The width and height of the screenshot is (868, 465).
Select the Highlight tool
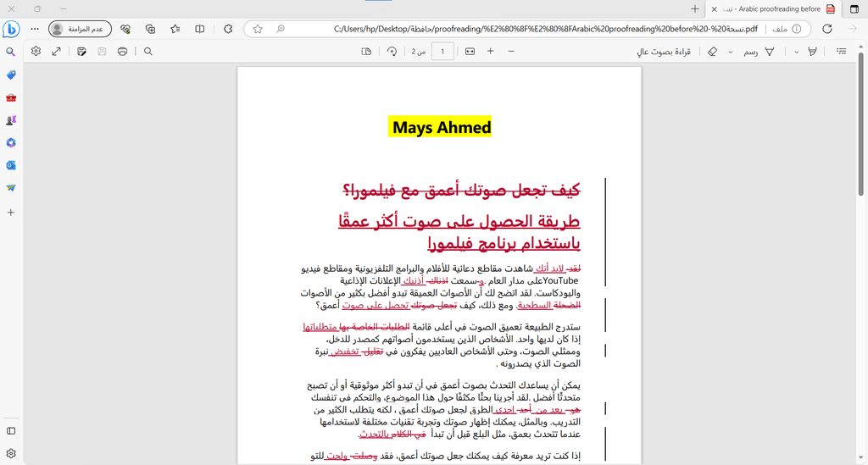click(812, 52)
